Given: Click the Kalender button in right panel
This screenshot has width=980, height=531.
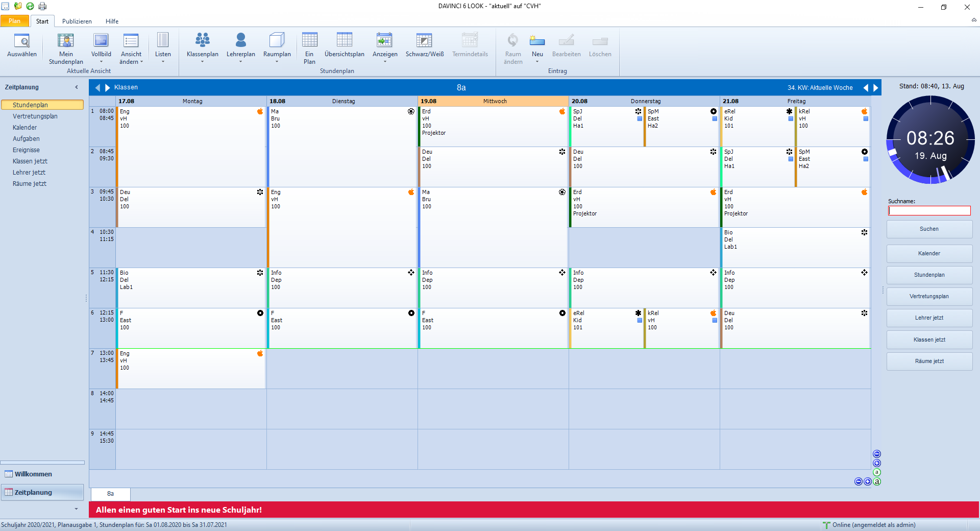Looking at the screenshot, I should 929,254.
